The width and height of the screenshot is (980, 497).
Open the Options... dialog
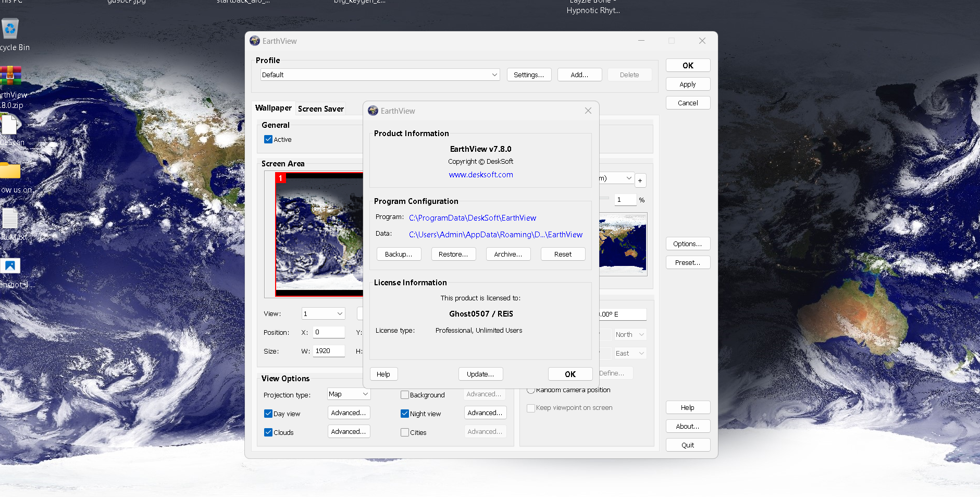[x=688, y=244]
